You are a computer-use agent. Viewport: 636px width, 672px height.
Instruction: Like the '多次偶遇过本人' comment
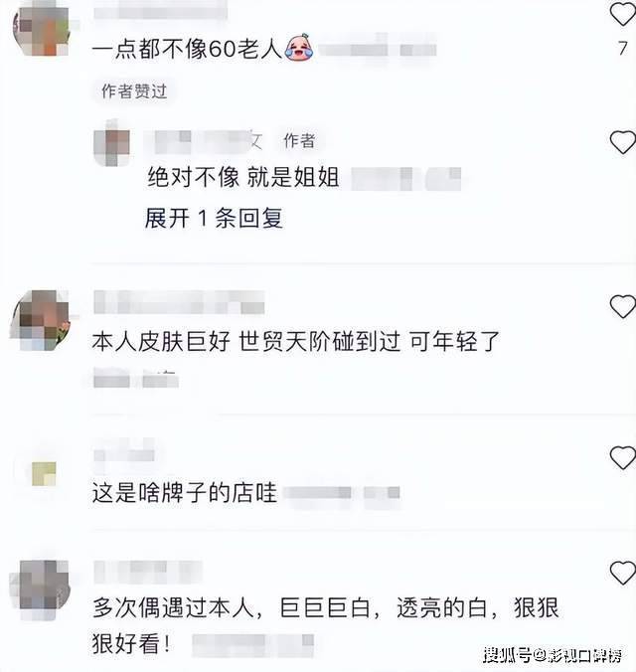(623, 573)
